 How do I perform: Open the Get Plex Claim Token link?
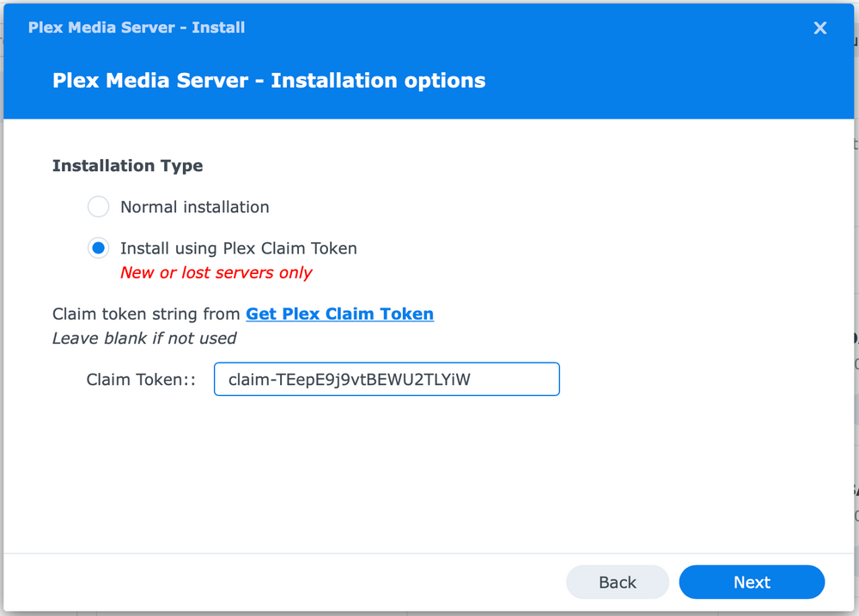tap(339, 314)
